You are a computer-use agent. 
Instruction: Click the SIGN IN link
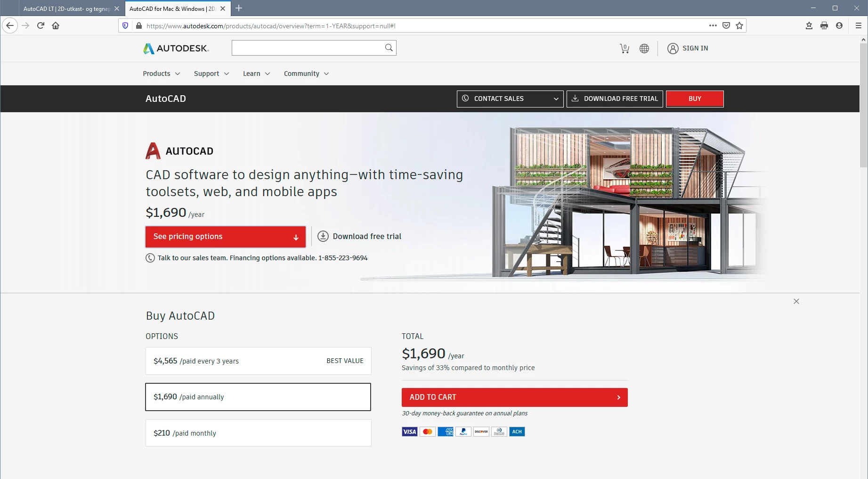coord(695,48)
